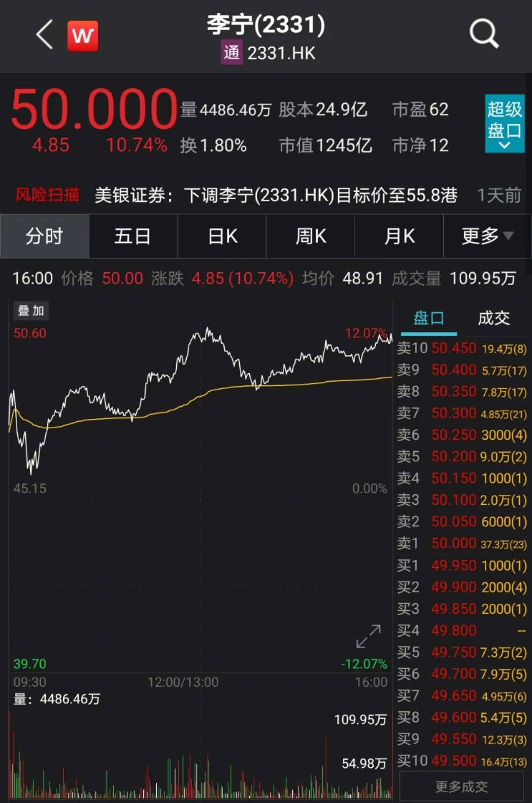
Task: Tap the 12:00/13:00 time axis label
Action: pos(183,682)
